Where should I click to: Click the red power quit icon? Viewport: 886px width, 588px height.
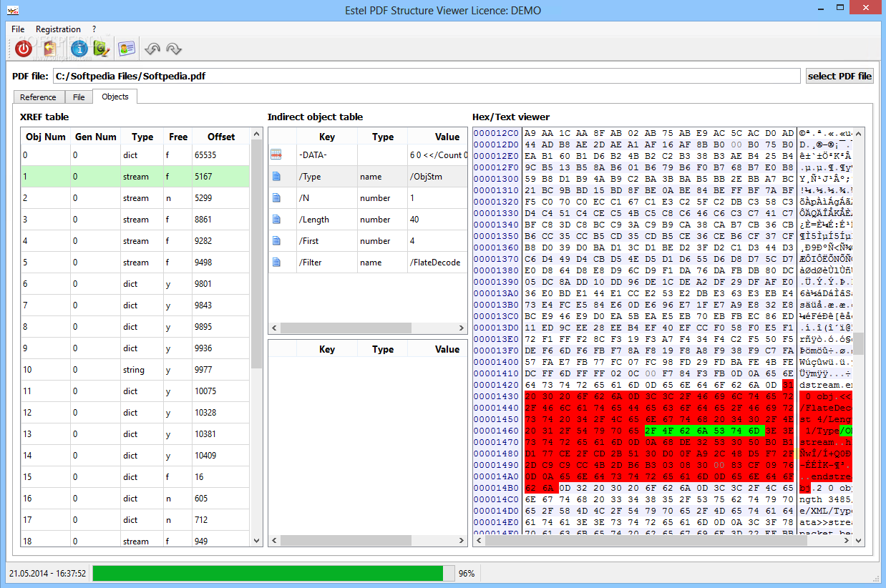[x=24, y=49]
